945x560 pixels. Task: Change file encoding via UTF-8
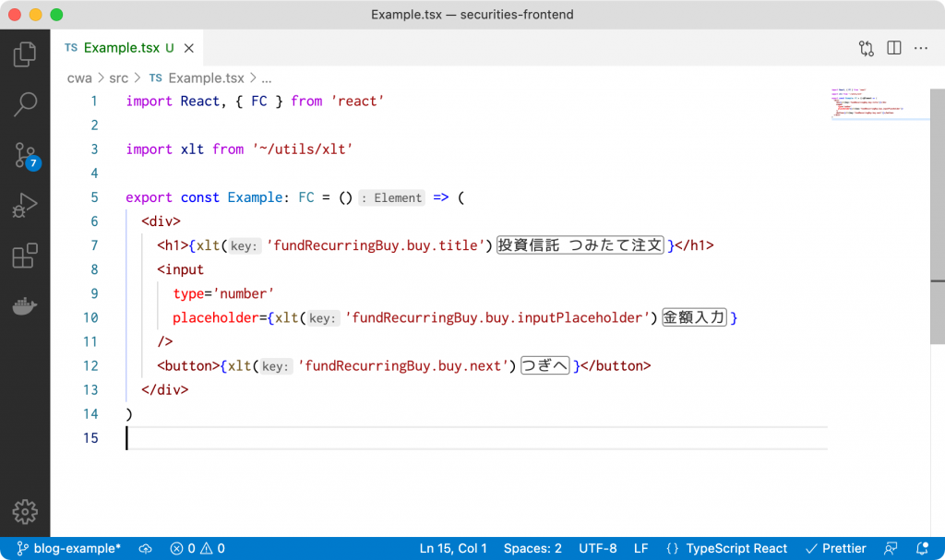coord(598,549)
